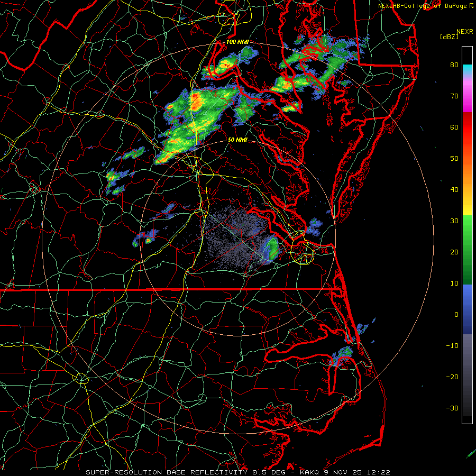The width and height of the screenshot is (476, 476).
Task: Select the -30 value on the dBZ scale
Action: point(452,408)
